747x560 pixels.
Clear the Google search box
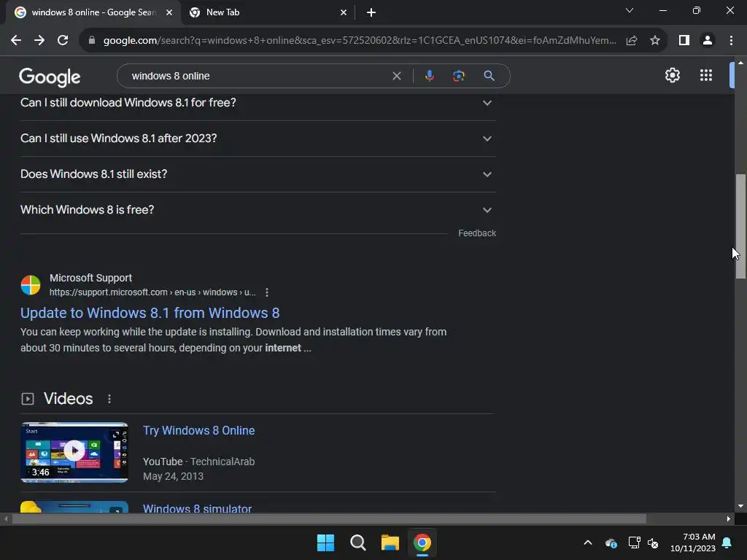pyautogui.click(x=396, y=76)
